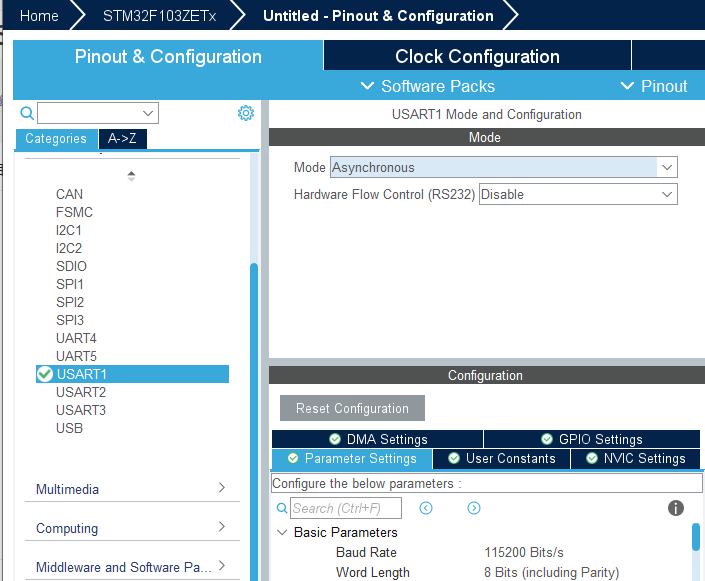
Task: Select USART3 peripheral
Action: click(x=81, y=410)
